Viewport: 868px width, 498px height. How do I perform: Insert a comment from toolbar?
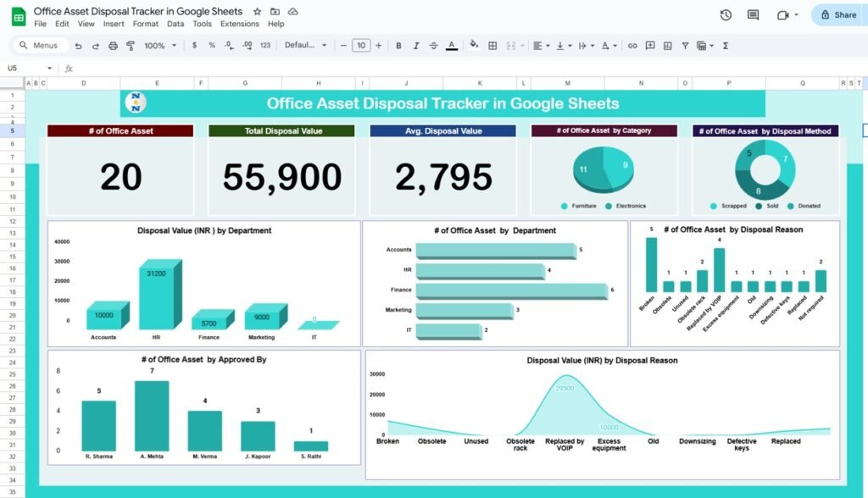[650, 46]
